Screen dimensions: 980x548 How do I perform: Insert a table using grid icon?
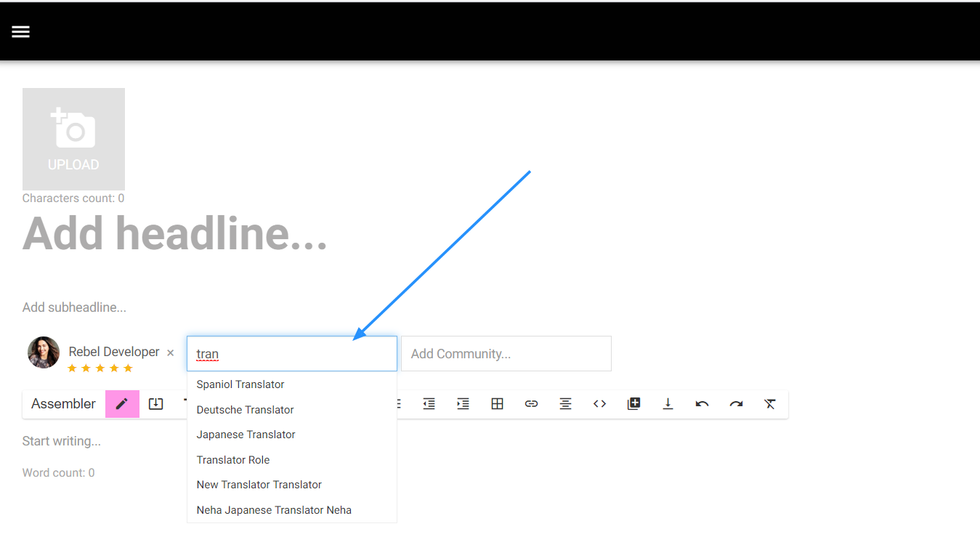coord(497,404)
